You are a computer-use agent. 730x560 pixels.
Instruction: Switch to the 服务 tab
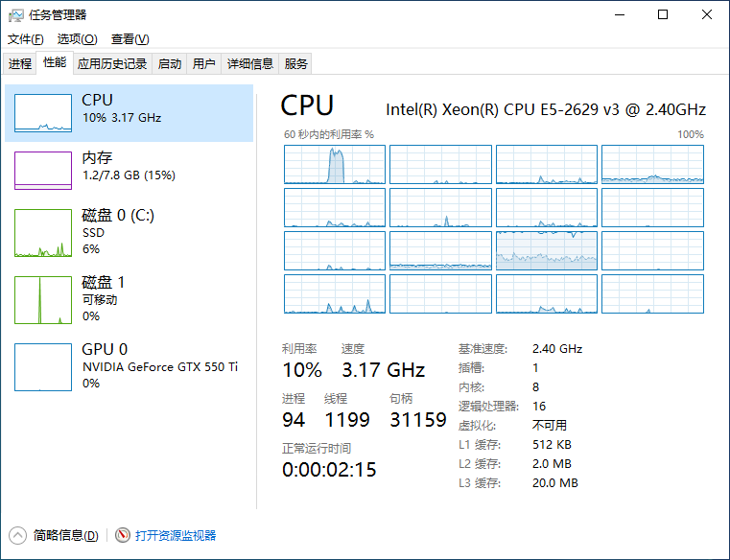point(296,64)
